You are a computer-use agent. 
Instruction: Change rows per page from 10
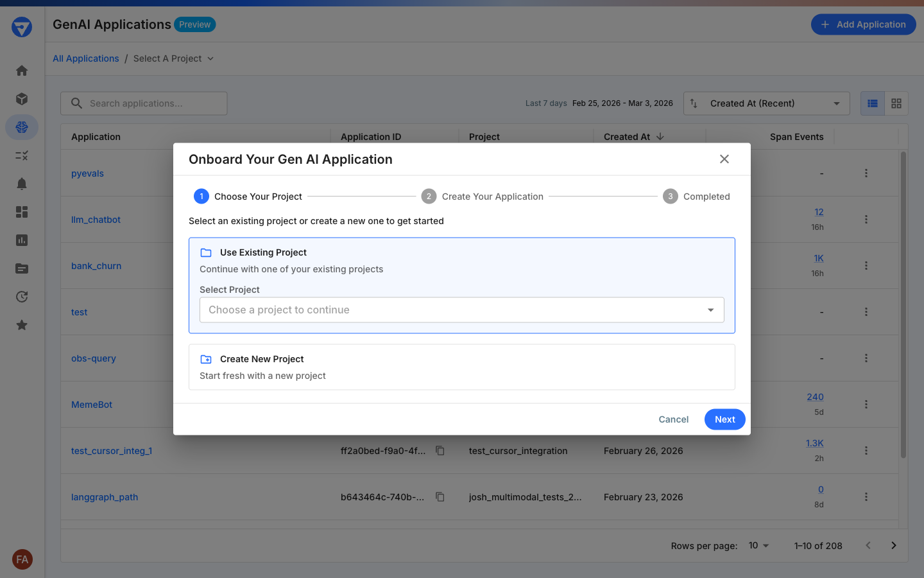coord(757,545)
